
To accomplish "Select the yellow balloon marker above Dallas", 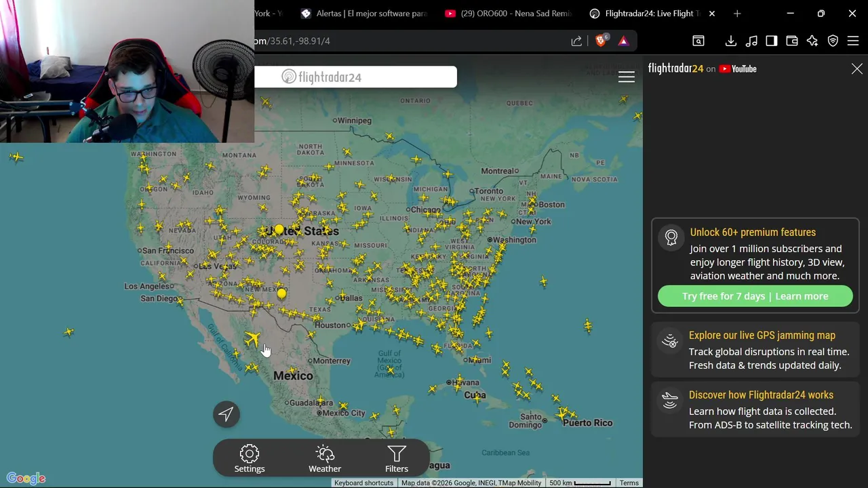I will pos(281,293).
